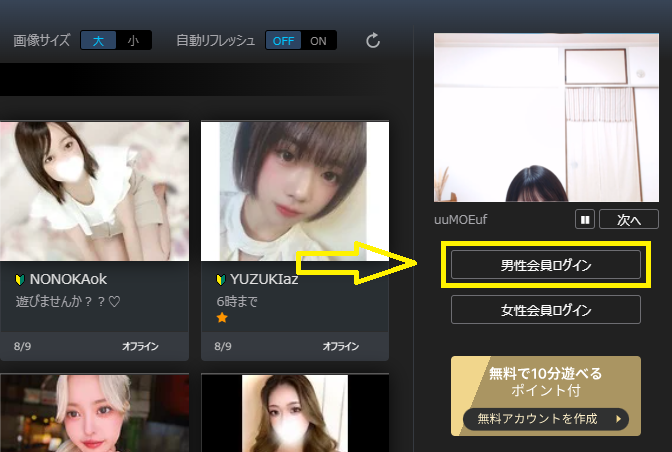The width and height of the screenshot is (672, 452).
Task: Set image size to 小 (small)
Action: 133,41
